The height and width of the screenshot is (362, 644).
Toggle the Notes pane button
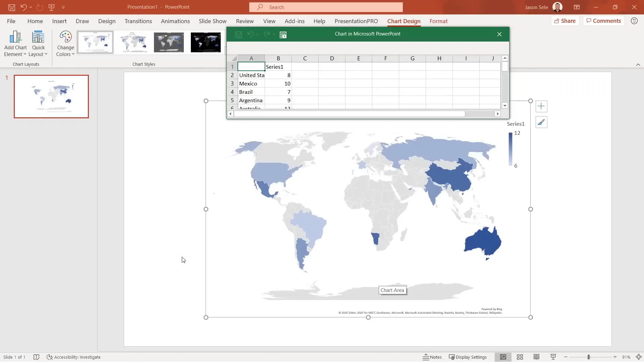coord(432,357)
